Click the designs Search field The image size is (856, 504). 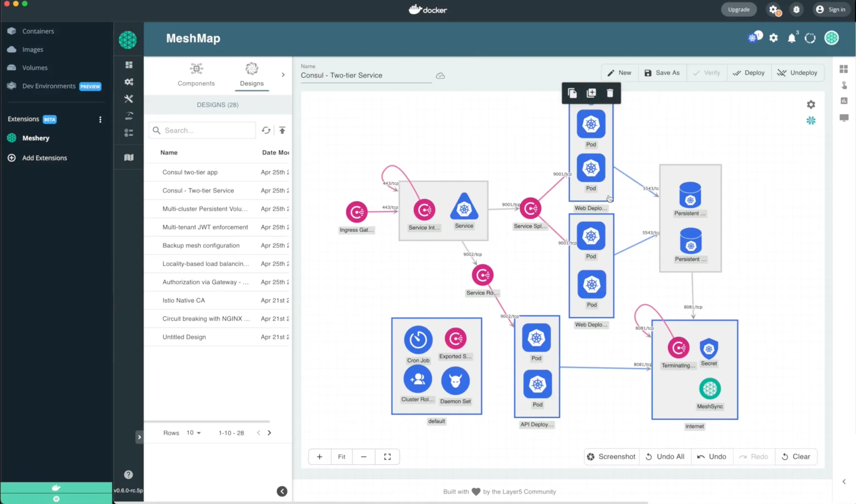coord(207,130)
